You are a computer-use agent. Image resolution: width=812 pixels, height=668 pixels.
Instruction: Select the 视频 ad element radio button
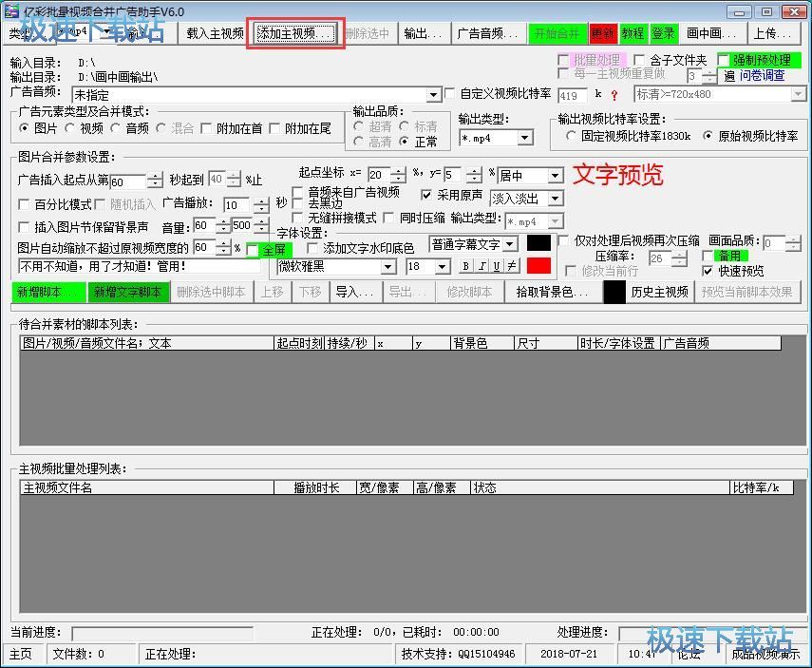point(72,128)
